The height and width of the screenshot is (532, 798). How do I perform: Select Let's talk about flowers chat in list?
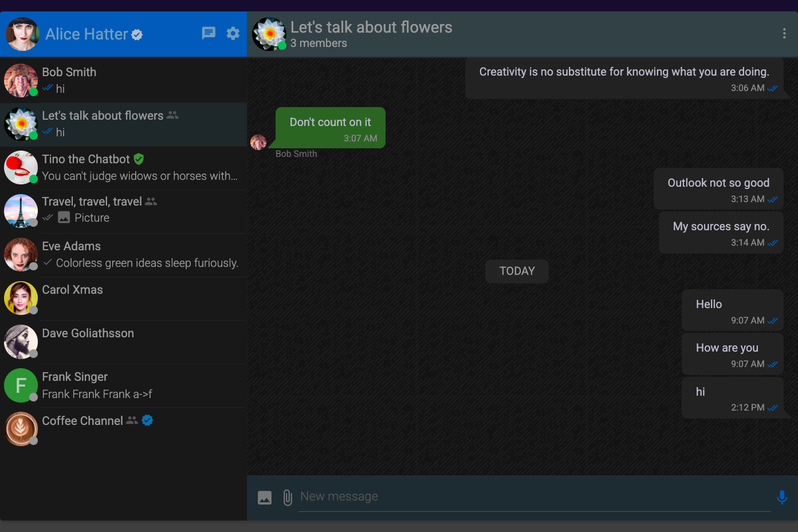point(124,124)
